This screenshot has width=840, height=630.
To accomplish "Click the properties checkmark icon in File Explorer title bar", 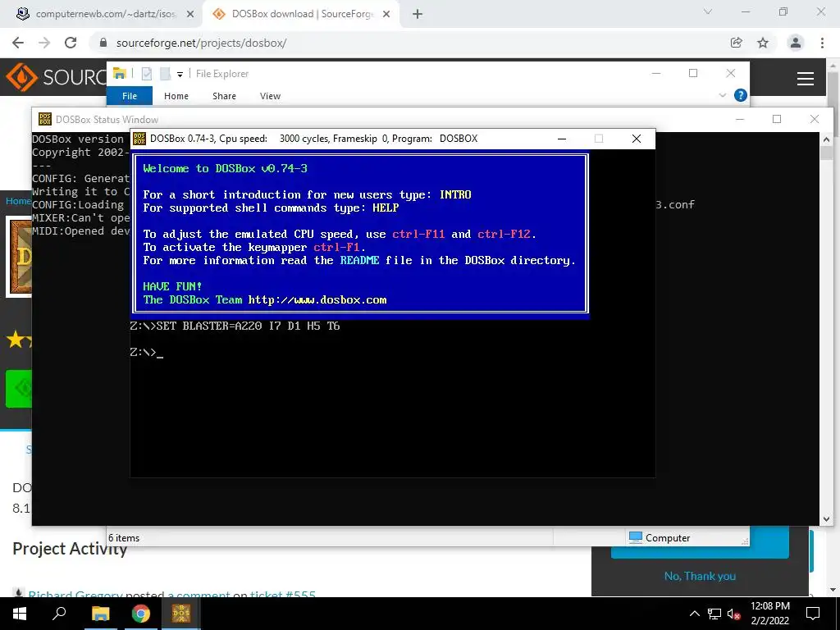I will point(147,74).
